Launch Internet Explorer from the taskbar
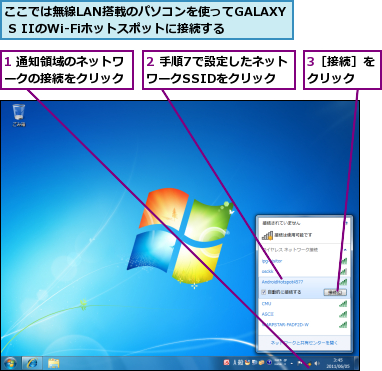The height and width of the screenshot is (371, 382). coord(32,363)
